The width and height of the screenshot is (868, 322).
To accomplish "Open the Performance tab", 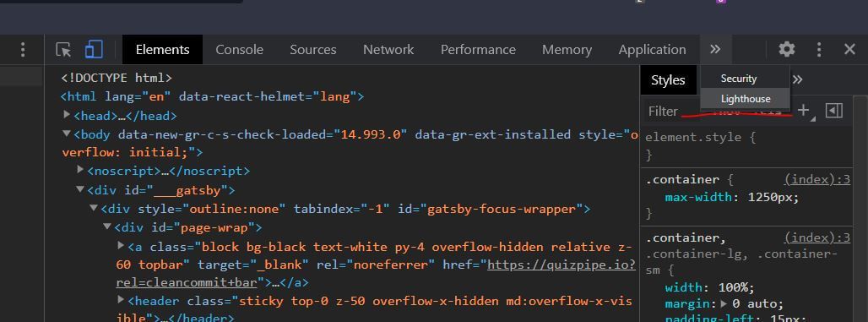I will click(478, 49).
